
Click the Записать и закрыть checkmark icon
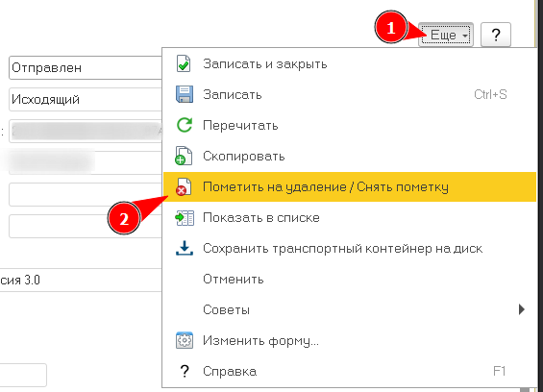click(184, 63)
